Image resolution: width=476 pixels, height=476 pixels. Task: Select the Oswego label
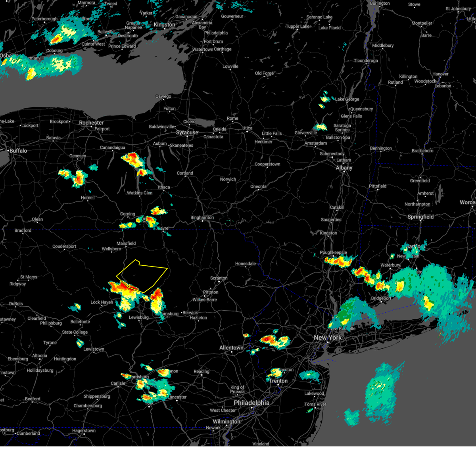163,96
